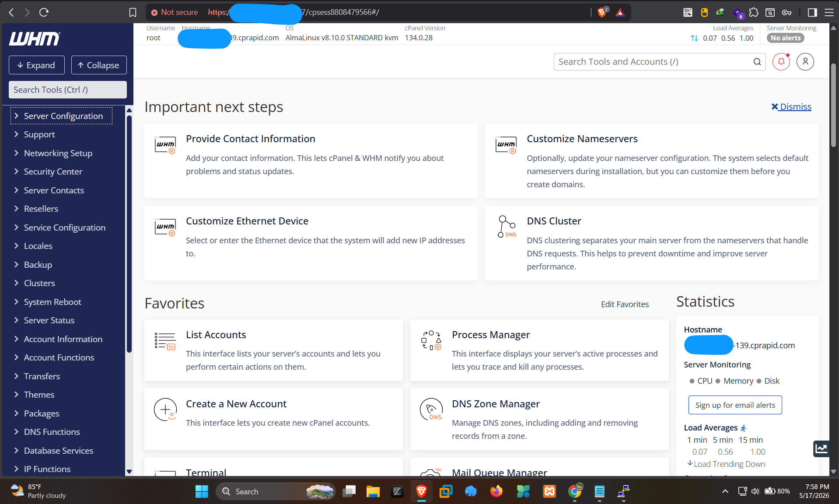The image size is (839, 504).
Task: Click the load averages arrows icon in header
Action: 694,38
